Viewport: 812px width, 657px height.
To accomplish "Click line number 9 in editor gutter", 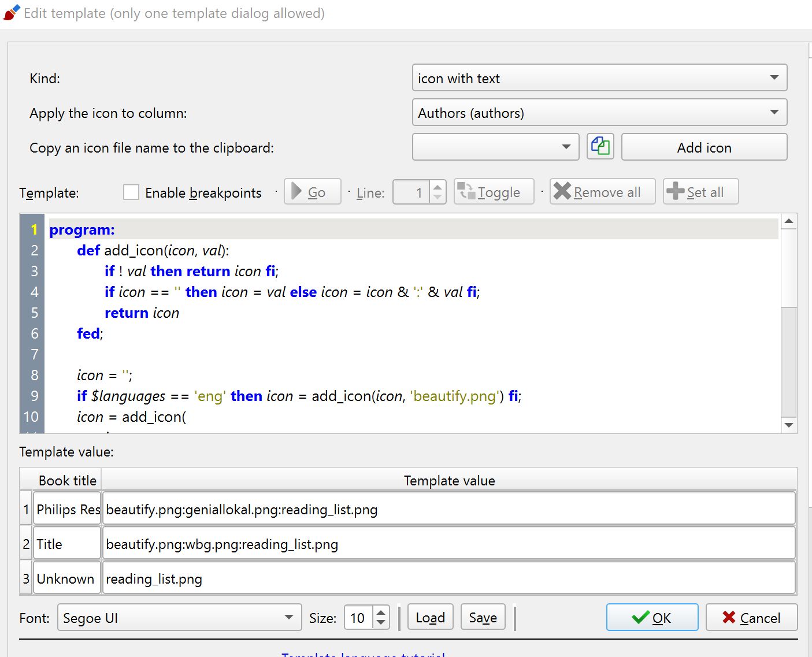I will pyautogui.click(x=34, y=396).
